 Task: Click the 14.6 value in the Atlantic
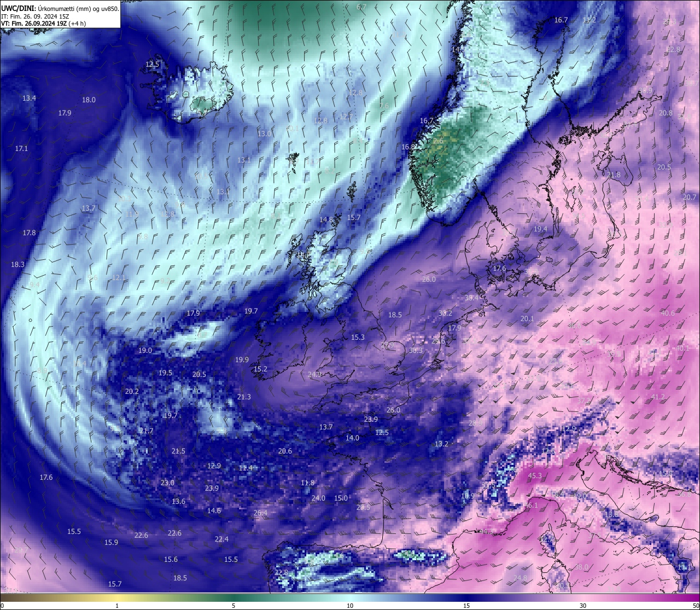pyautogui.click(x=214, y=511)
